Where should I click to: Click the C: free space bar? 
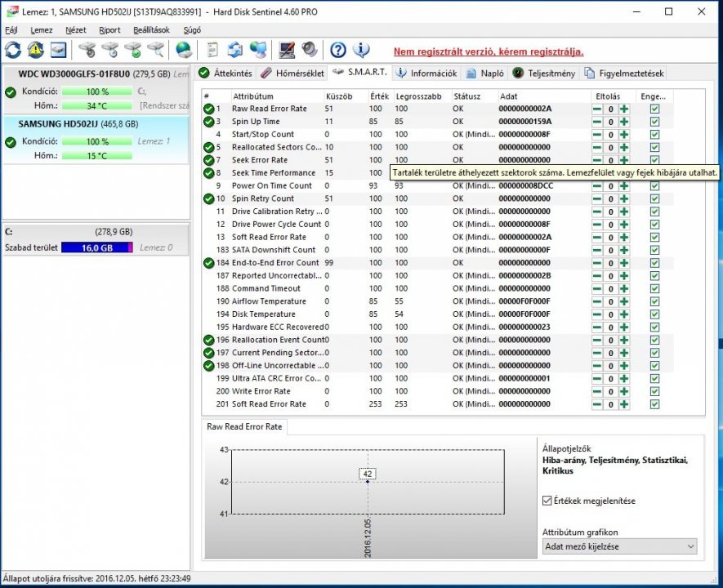pos(96,247)
